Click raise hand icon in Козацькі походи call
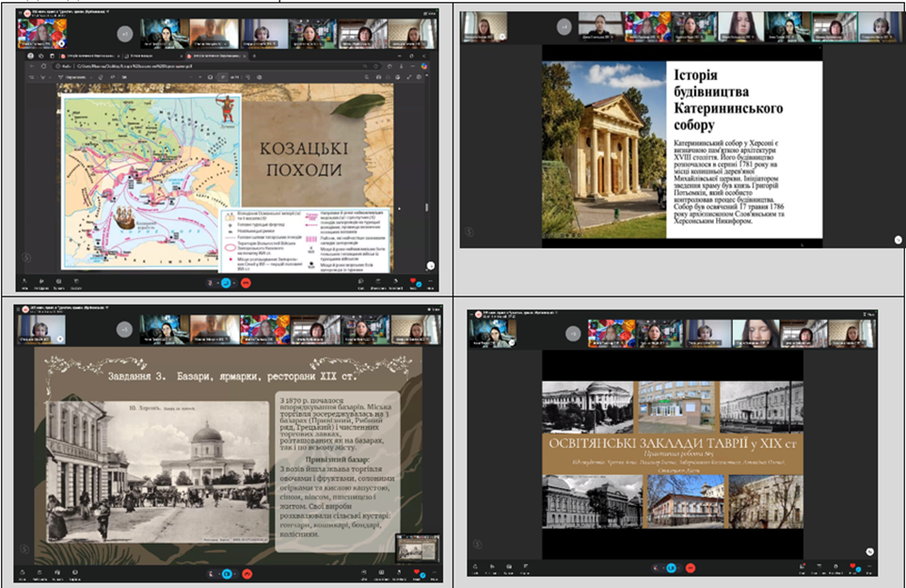 (395, 281)
